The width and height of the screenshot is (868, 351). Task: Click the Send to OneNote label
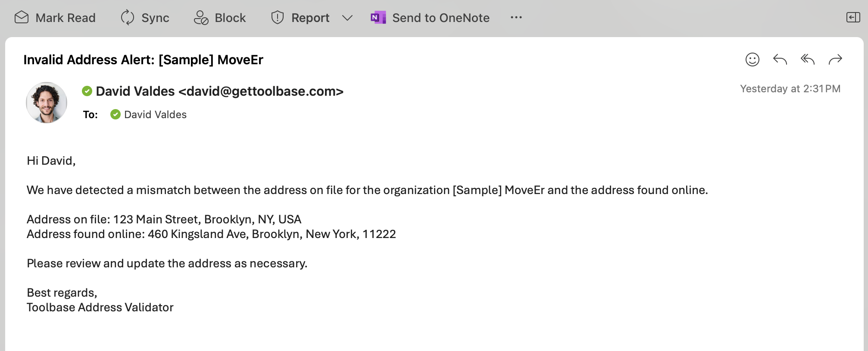pos(441,18)
